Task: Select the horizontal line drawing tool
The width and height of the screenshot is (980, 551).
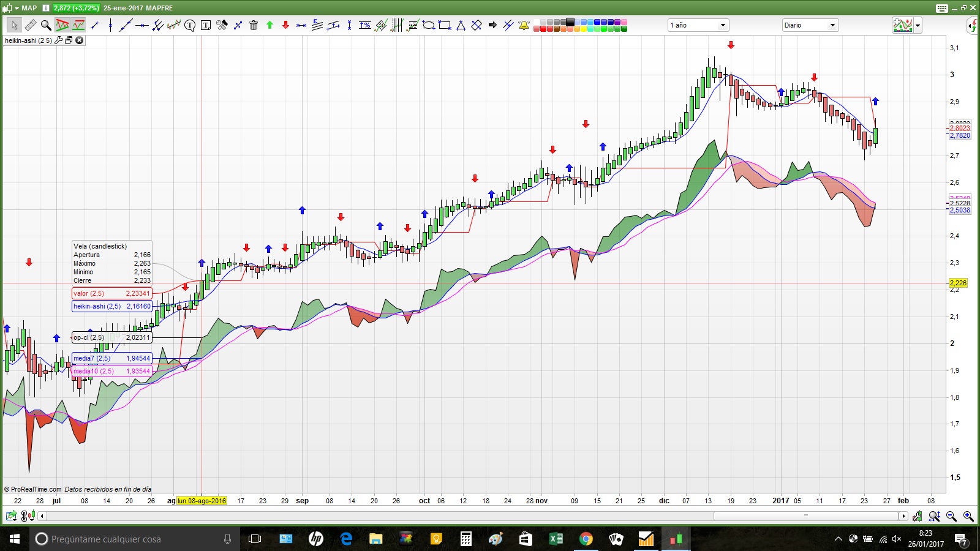Action: pos(142,25)
